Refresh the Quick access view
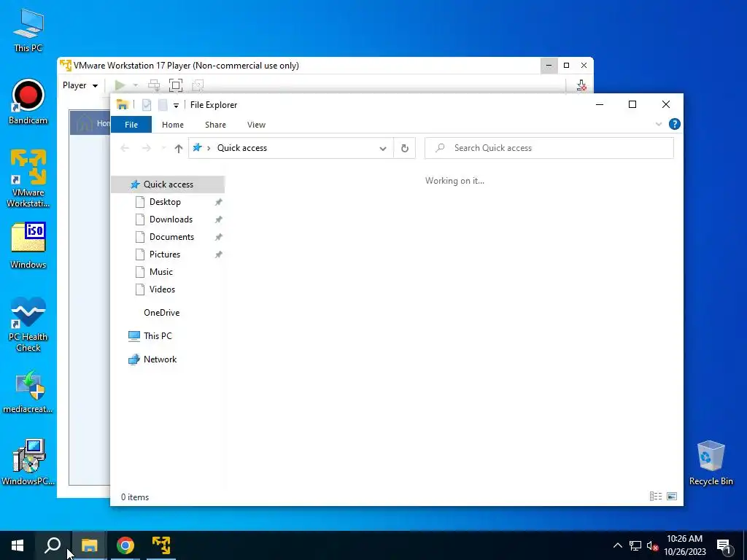This screenshot has width=747, height=560. point(404,148)
